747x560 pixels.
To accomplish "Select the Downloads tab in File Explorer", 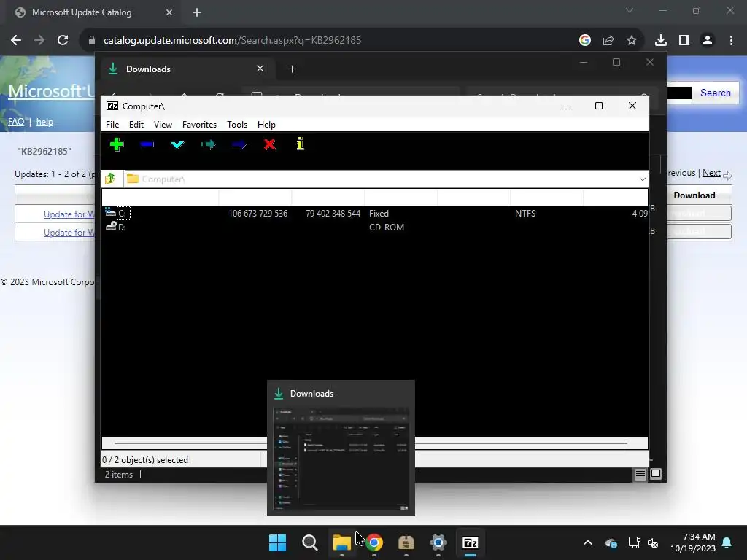I will coord(187,69).
